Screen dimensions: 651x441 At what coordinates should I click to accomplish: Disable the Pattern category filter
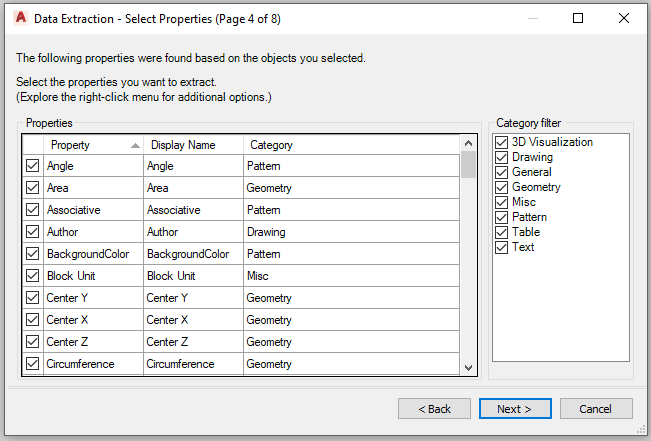pos(502,217)
